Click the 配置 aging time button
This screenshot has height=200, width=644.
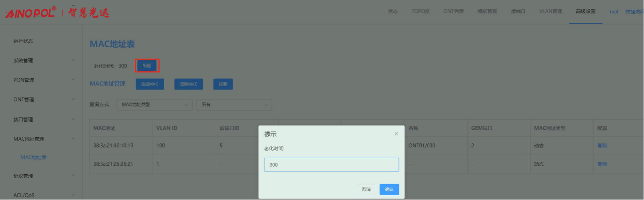[x=147, y=66]
